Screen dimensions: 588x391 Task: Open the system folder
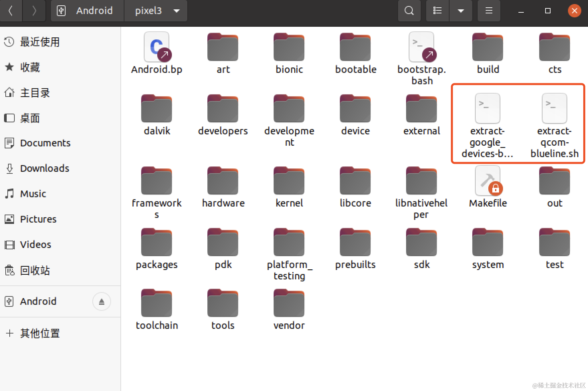[x=488, y=242]
